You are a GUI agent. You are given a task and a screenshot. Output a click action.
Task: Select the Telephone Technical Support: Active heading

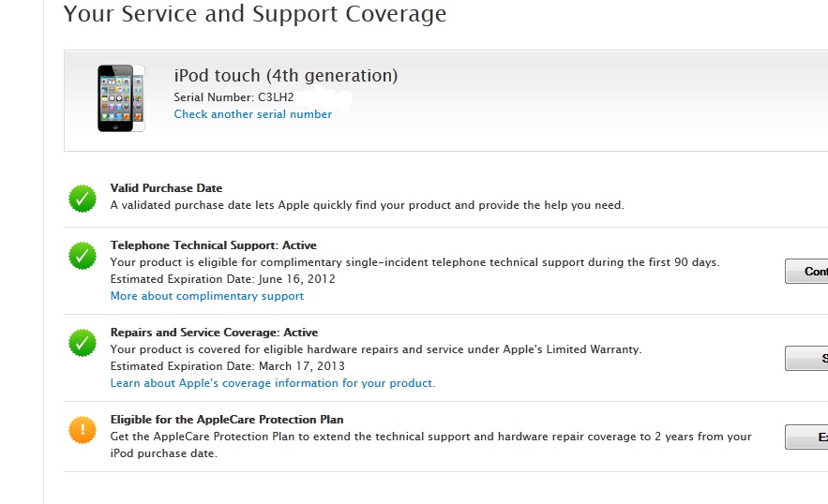pyautogui.click(x=213, y=245)
